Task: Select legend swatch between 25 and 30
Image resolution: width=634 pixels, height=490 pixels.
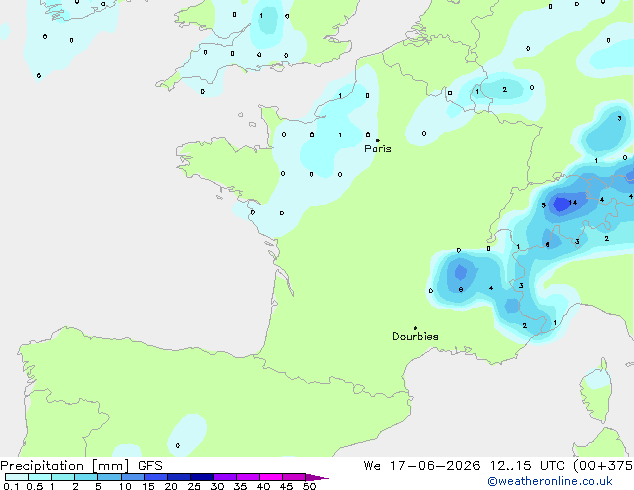Action: [202, 477]
